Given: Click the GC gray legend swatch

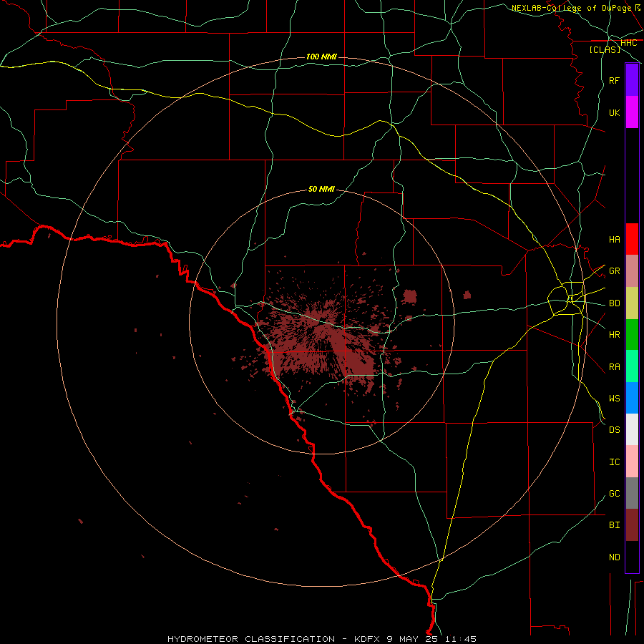Looking at the screenshot, I should [632, 493].
